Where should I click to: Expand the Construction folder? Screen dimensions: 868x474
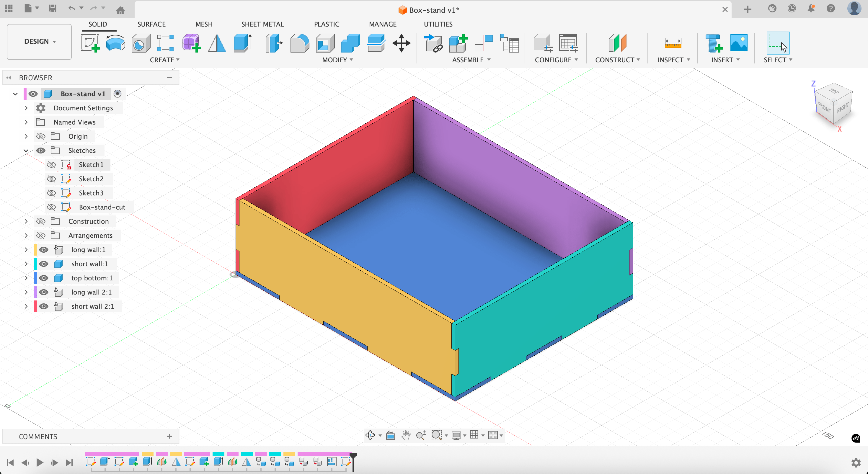coord(26,221)
